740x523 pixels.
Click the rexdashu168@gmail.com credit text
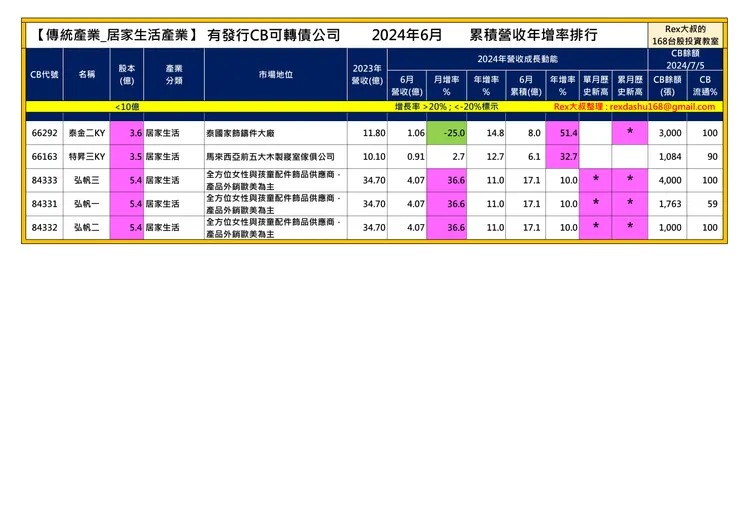(662, 107)
